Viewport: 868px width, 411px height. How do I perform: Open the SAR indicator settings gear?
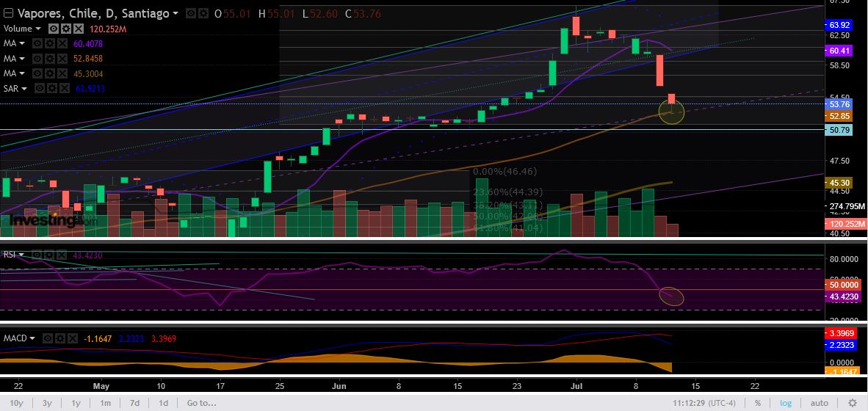pos(53,88)
